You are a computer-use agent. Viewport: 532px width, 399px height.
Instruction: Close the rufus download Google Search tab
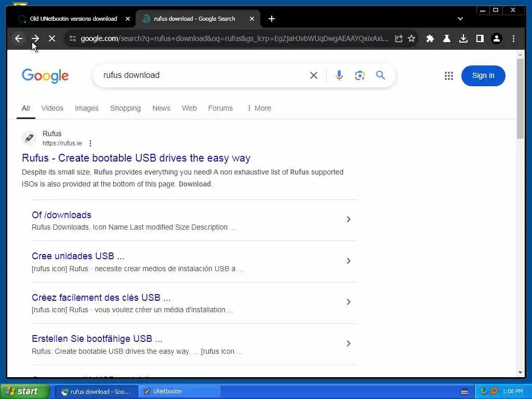coord(252,19)
